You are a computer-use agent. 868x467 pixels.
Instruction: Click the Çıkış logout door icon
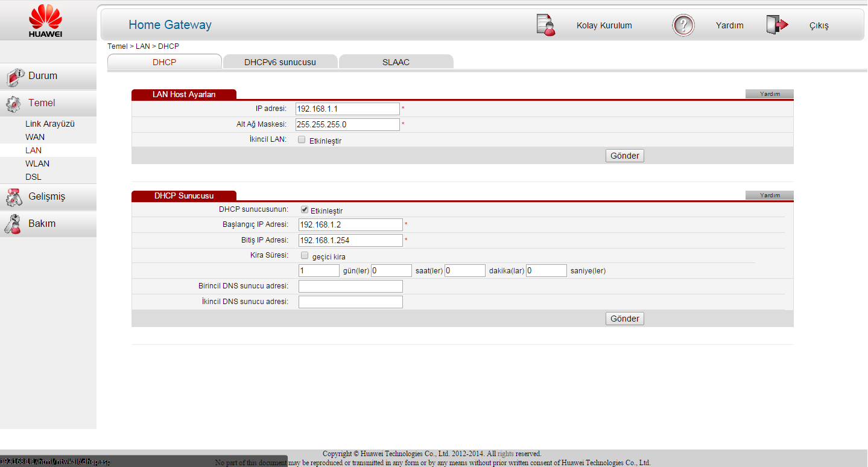click(x=778, y=25)
